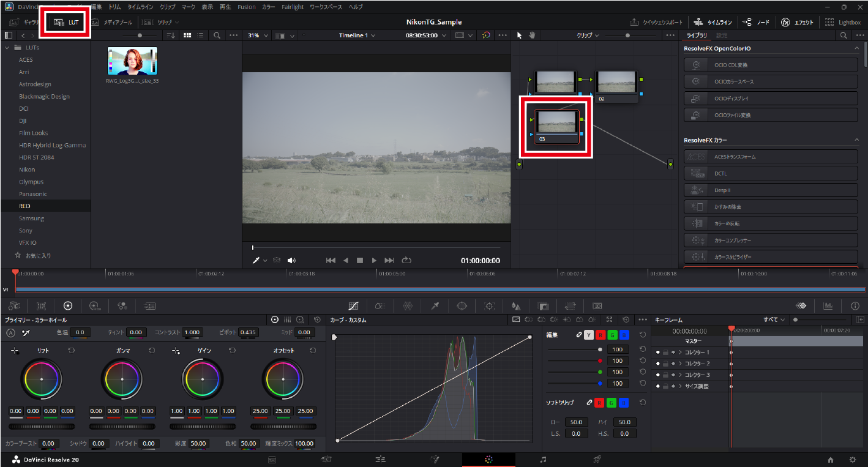Viewport: 868px width, 467px height.
Task: Expand the コレクター 1 keyframe track
Action: pos(680,353)
